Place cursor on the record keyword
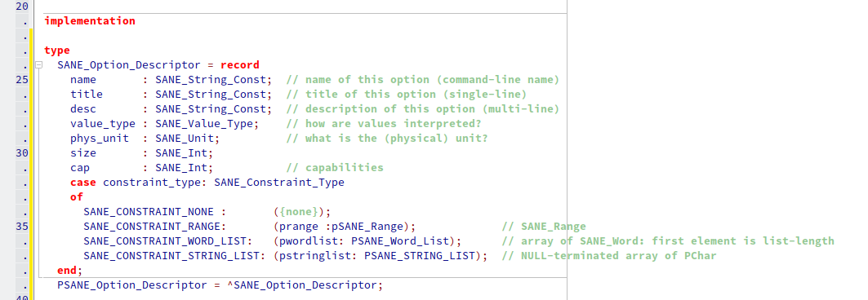Viewport: 868px width, 300px height. 240,65
